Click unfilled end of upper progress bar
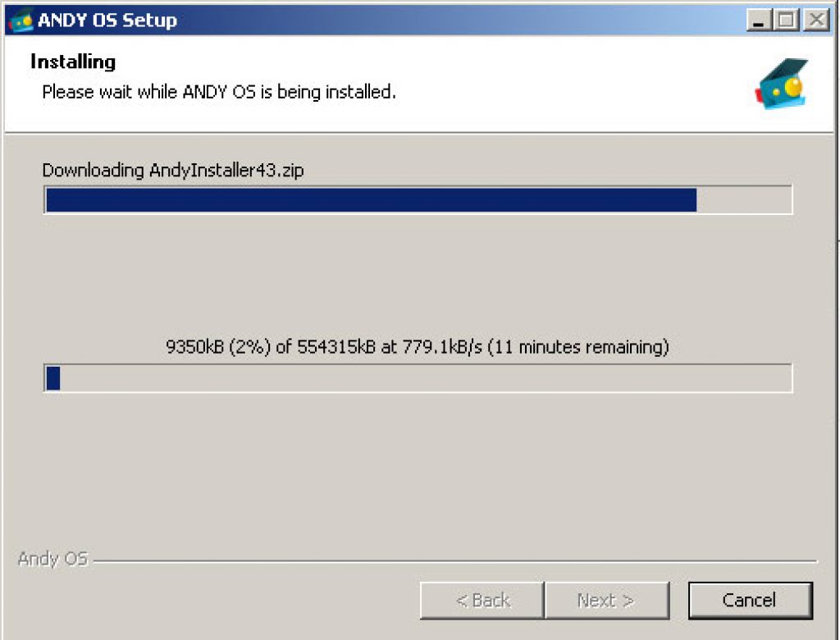 pos(743,200)
